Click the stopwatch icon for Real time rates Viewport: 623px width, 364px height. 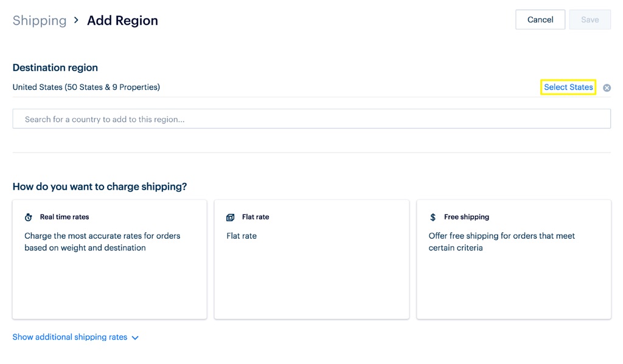(x=29, y=218)
